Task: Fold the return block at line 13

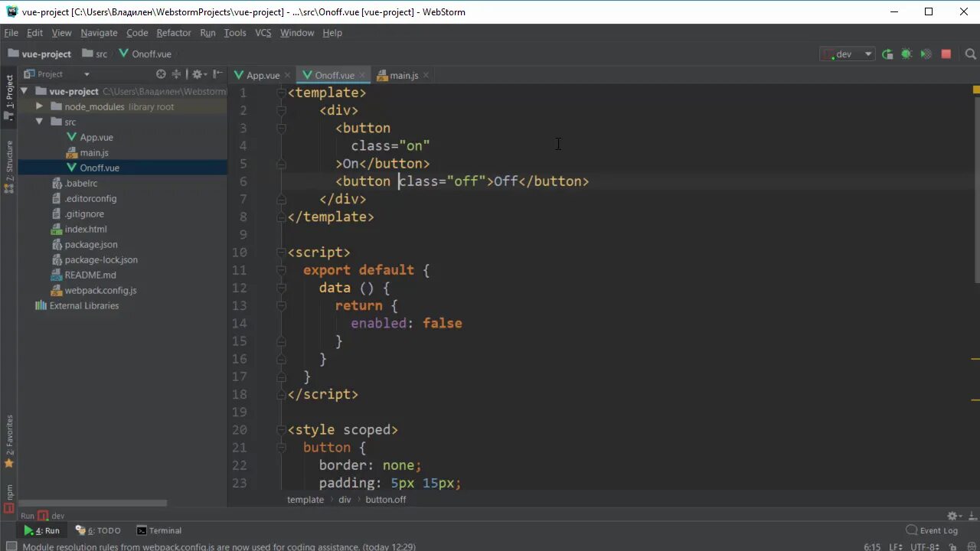Action: (x=281, y=305)
